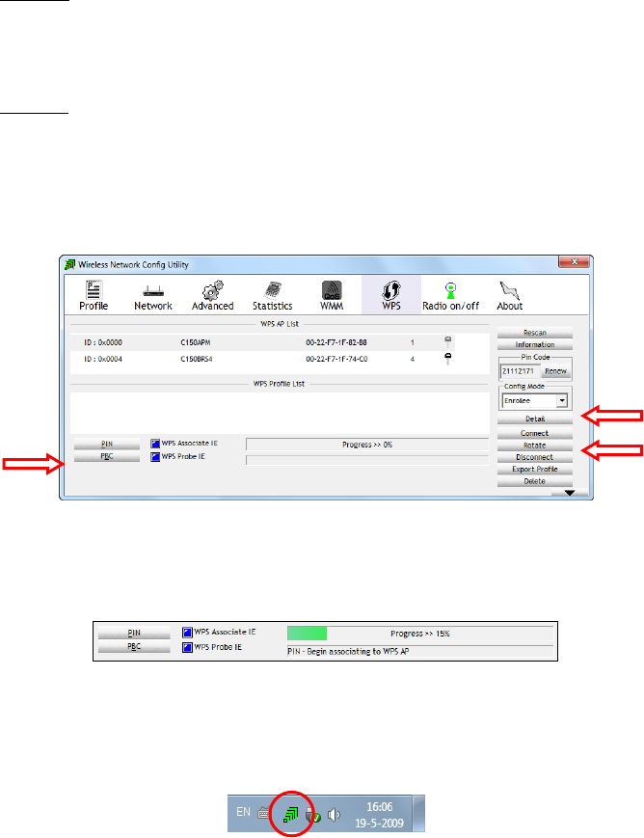644x838 pixels.
Task: Click the EN language indicator in taskbar
Action: tap(243, 812)
